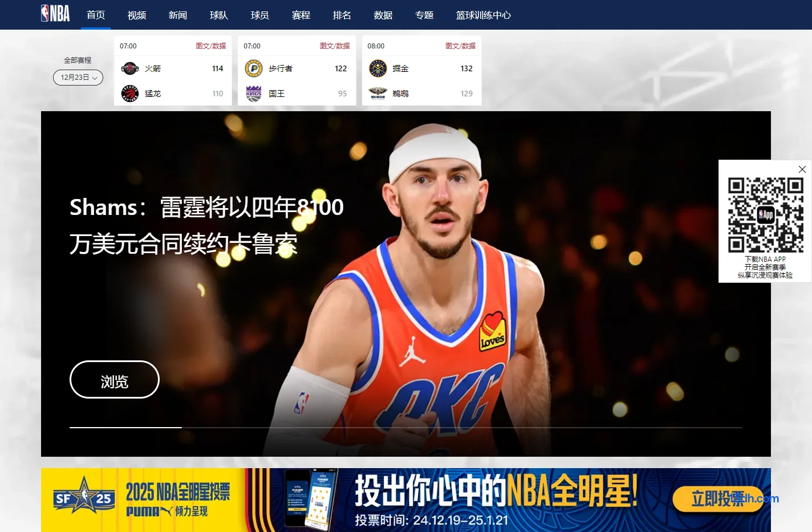The height and width of the screenshot is (532, 812).
Task: Click the Raptors team logo
Action: pyautogui.click(x=130, y=93)
